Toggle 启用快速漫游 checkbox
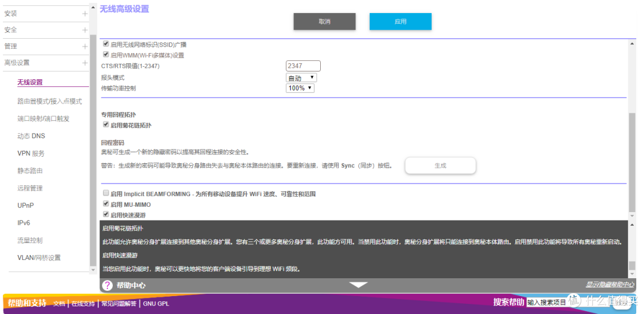 pyautogui.click(x=106, y=214)
